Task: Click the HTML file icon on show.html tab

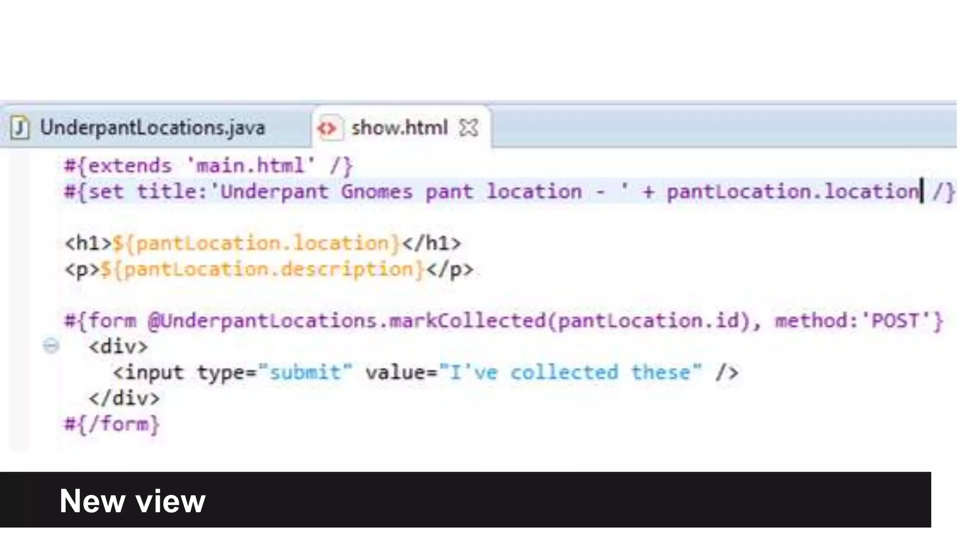Action: tap(328, 128)
